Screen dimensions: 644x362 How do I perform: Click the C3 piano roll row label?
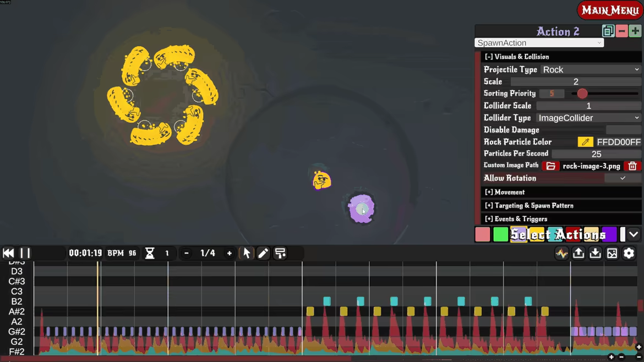(17, 292)
